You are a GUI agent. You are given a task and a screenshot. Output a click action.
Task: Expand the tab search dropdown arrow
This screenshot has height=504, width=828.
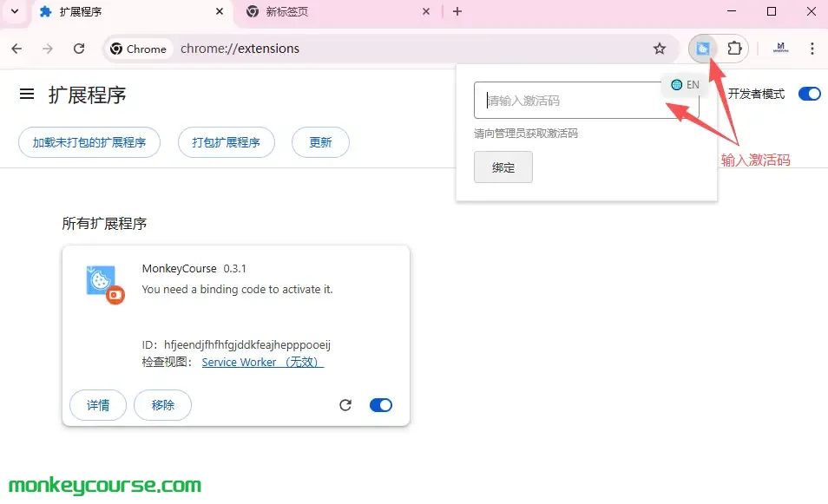14,11
